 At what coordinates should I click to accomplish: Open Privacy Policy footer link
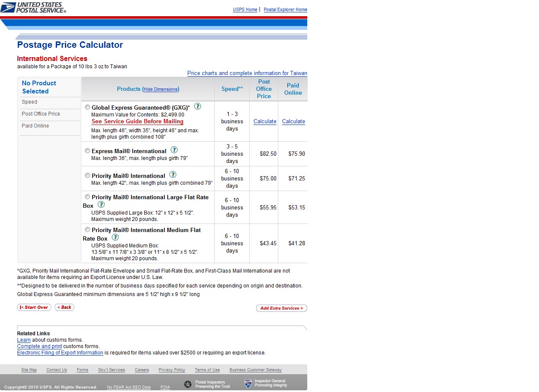click(172, 370)
